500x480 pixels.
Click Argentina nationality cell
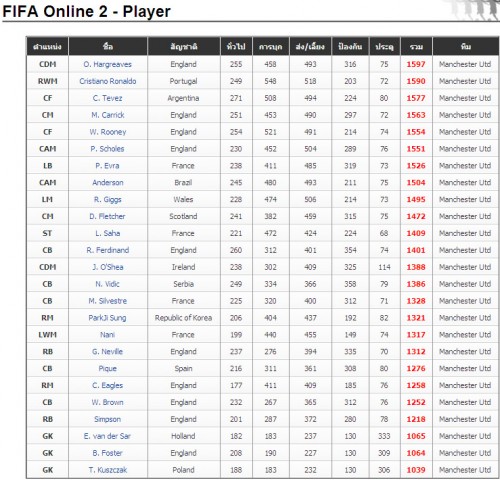tap(183, 98)
